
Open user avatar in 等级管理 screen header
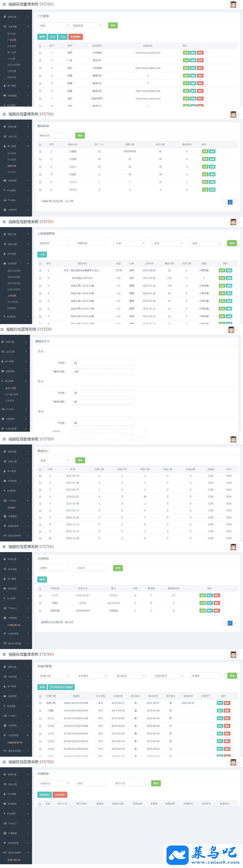click(x=233, y=114)
